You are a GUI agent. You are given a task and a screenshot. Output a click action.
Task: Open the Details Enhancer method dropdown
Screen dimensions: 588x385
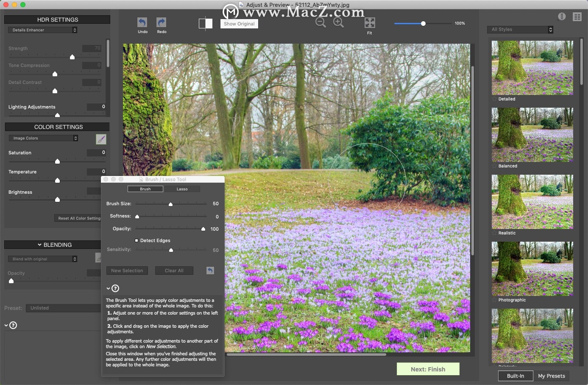42,30
